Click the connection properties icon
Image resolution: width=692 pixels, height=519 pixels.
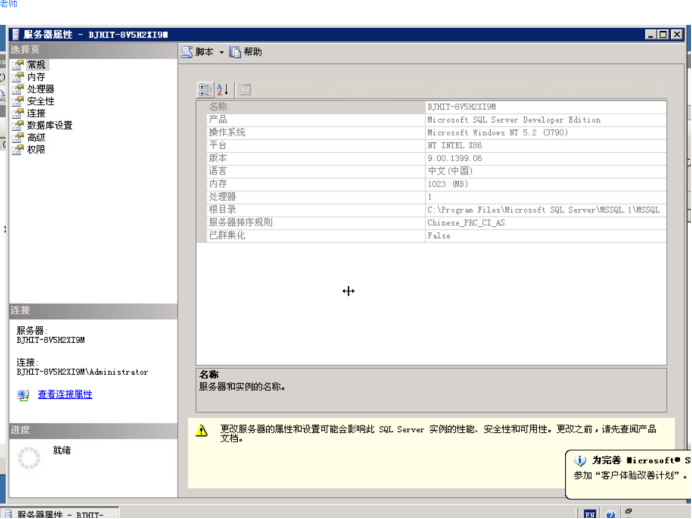[23, 395]
